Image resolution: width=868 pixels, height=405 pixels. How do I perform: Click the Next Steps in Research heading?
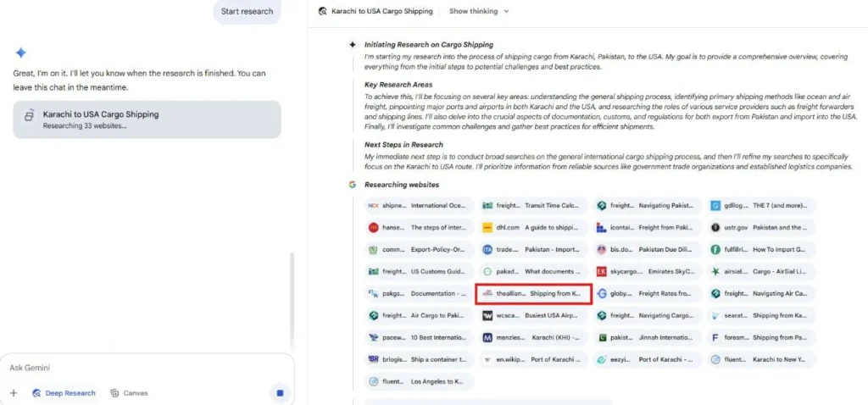click(x=403, y=144)
